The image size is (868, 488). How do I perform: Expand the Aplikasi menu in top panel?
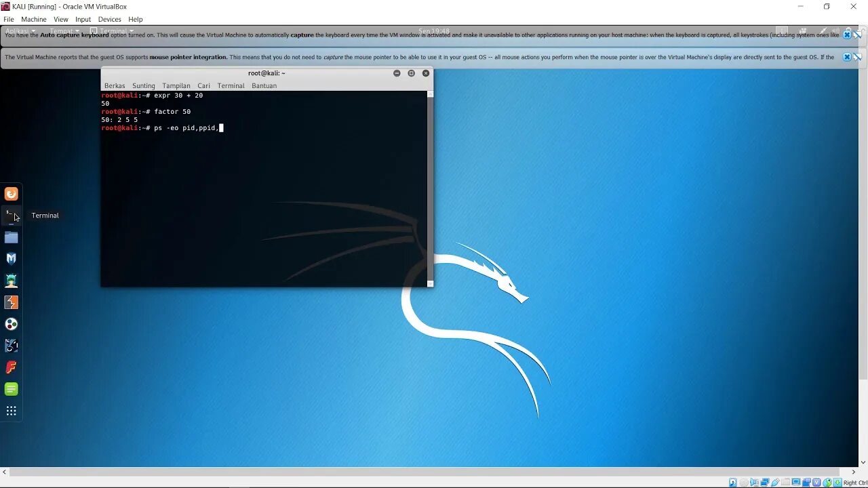[19, 30]
